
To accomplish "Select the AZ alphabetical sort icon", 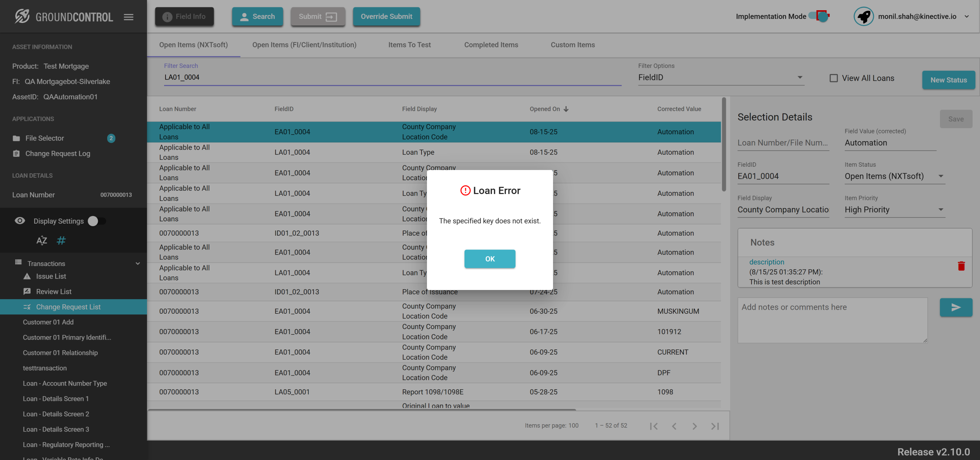I will [42, 240].
